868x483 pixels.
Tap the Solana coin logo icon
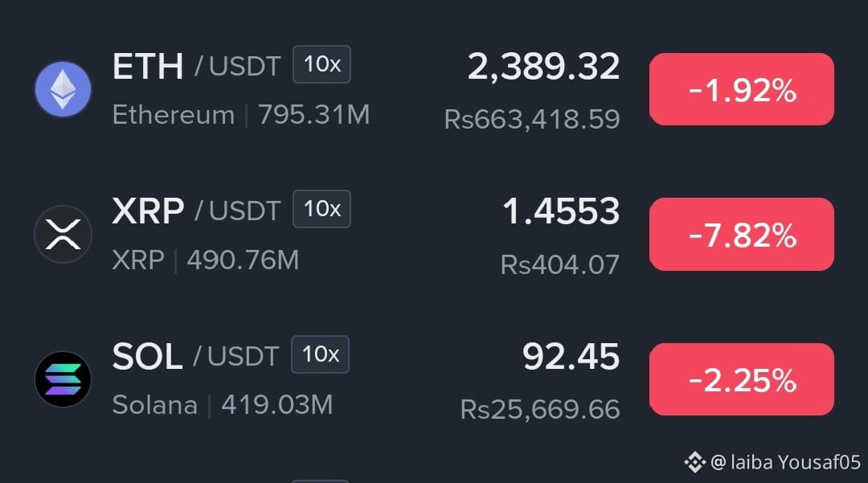click(63, 379)
